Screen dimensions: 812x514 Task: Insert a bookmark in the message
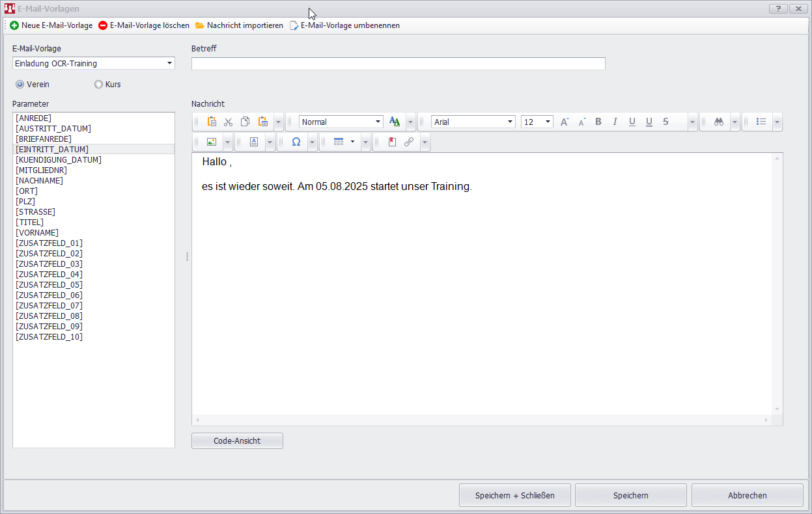coord(392,142)
